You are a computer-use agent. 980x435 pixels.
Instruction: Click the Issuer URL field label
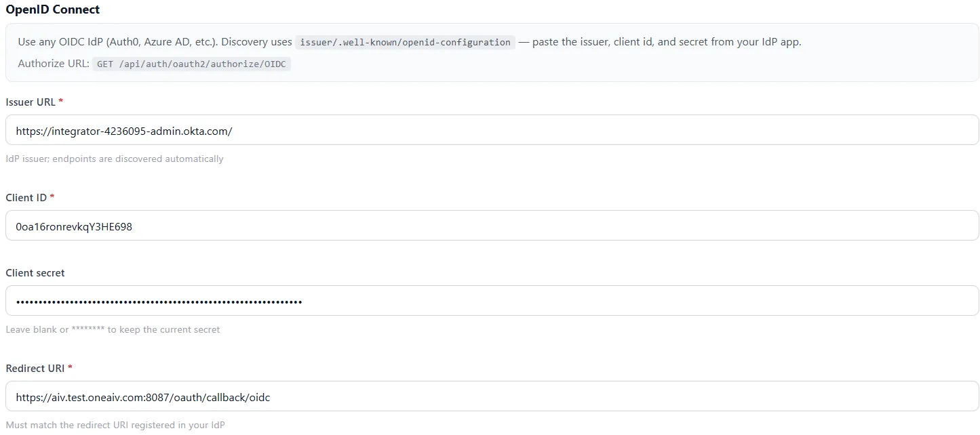pyautogui.click(x=31, y=102)
